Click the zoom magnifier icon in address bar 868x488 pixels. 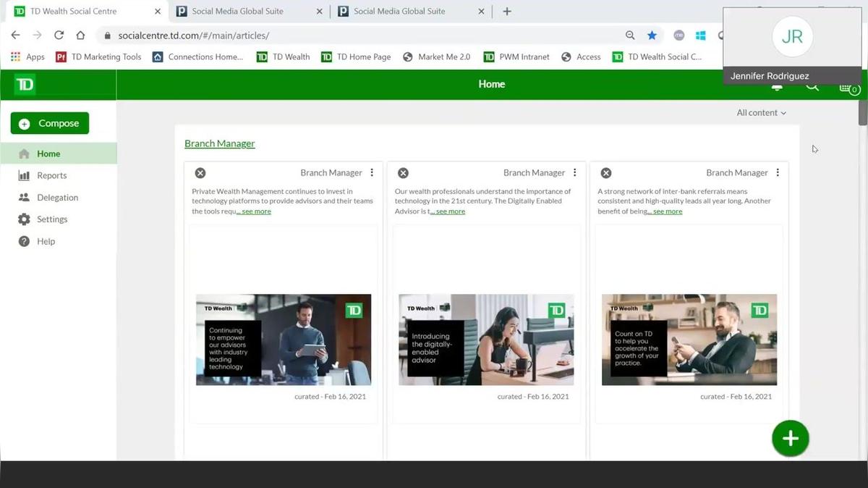coord(630,35)
